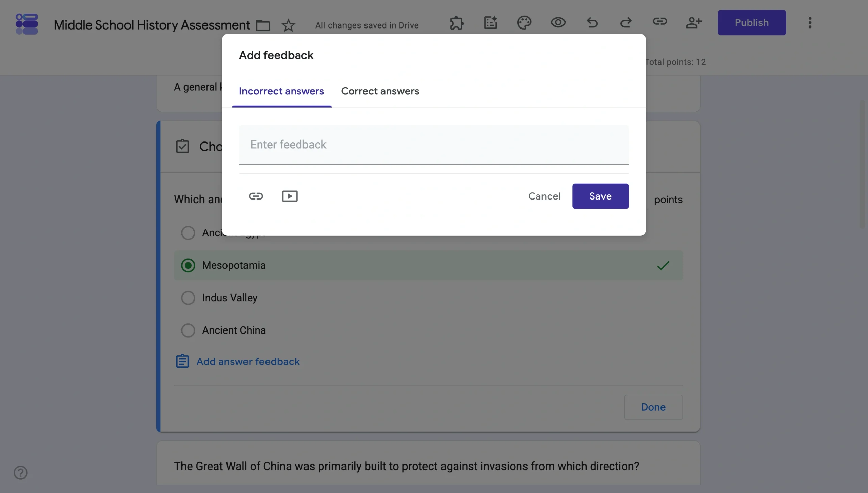The height and width of the screenshot is (493, 868).
Task: Star the Middle School History Assessment form
Action: click(288, 25)
